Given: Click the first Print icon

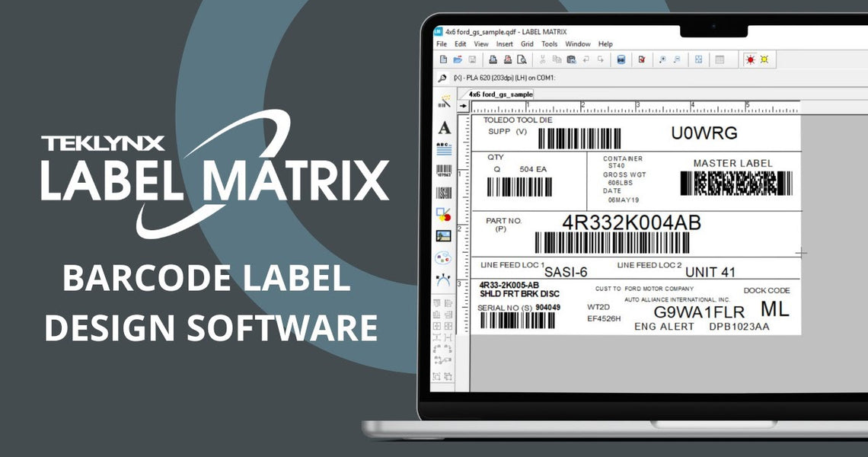Looking at the screenshot, I should [x=493, y=59].
